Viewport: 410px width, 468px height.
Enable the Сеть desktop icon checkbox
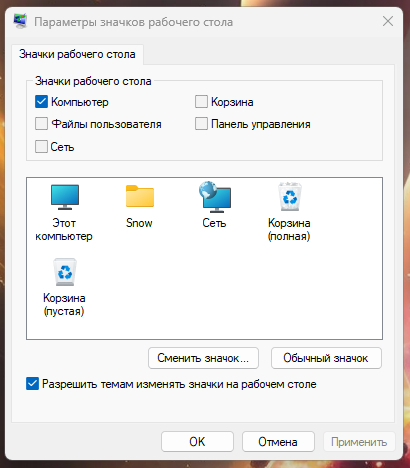coord(41,146)
